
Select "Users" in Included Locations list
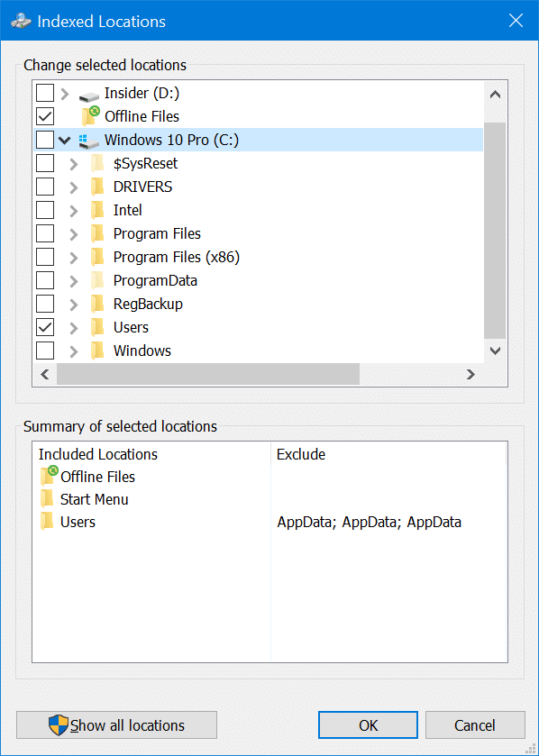point(78,522)
